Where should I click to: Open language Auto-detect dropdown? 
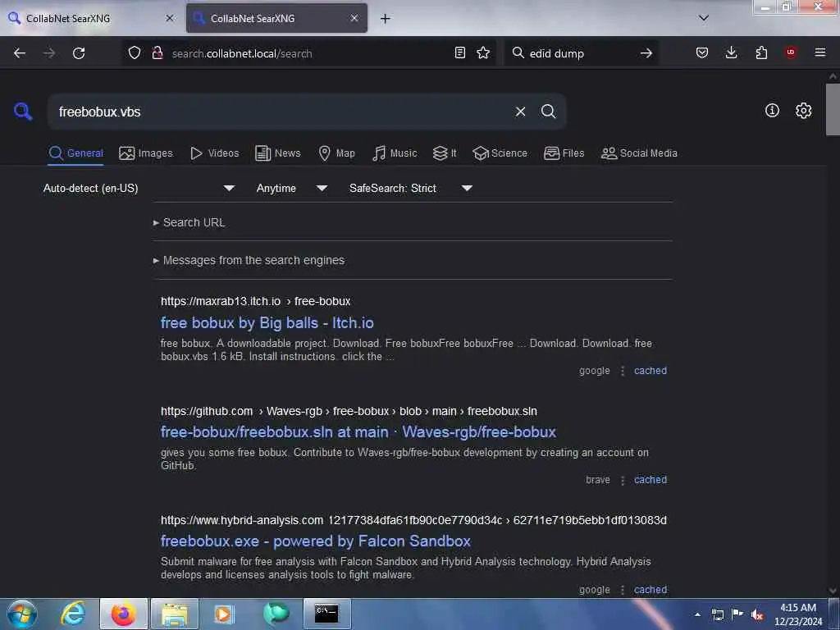139,188
